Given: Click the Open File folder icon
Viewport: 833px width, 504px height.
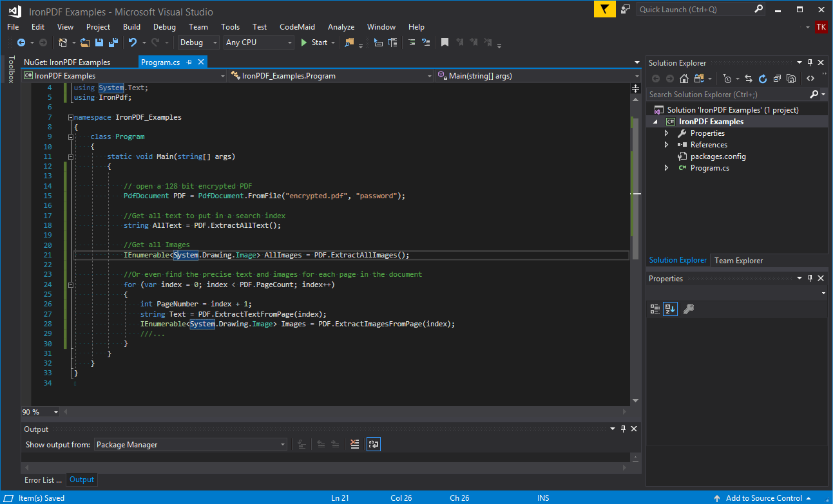Looking at the screenshot, I should [x=85, y=42].
